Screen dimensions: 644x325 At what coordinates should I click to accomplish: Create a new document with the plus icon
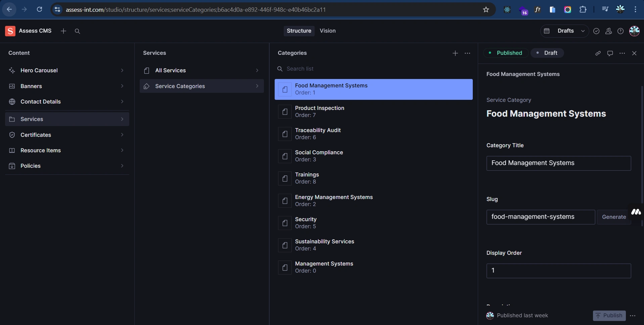(x=63, y=31)
